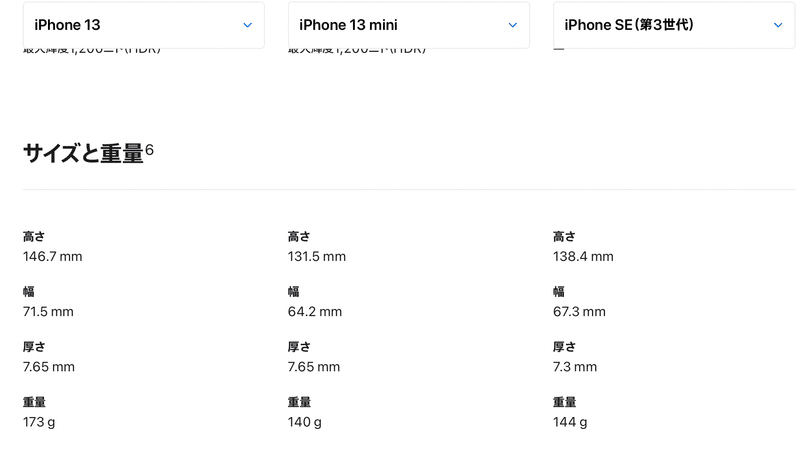800x473 pixels.
Task: Open the iPhone 13 model dropdown
Action: (143, 25)
